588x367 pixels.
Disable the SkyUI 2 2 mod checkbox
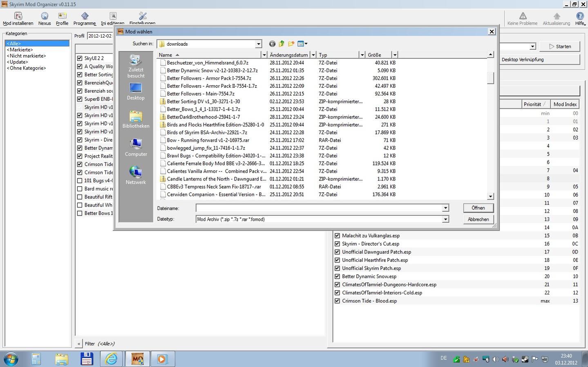[80, 58]
